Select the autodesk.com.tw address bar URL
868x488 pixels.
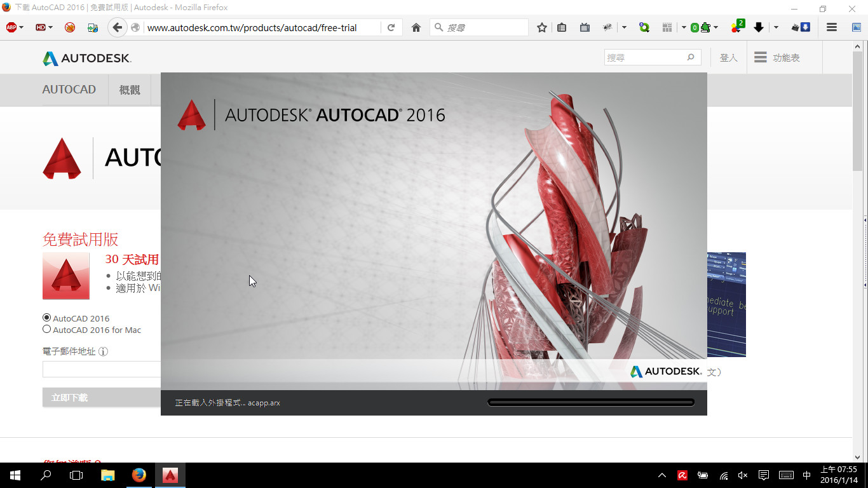point(252,27)
